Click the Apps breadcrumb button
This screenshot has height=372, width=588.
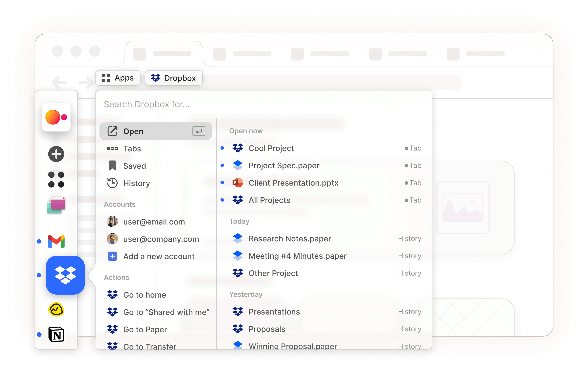(118, 78)
